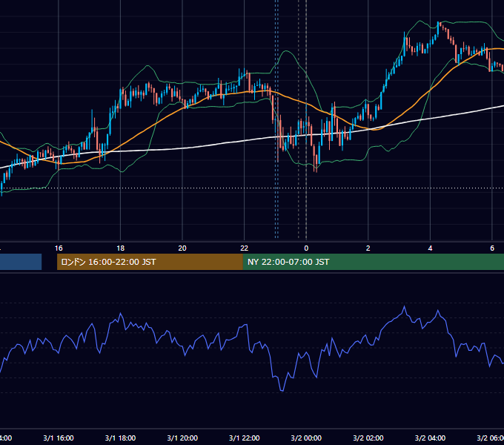Click hour label 4 on the time axis
Viewport: 504px width, 445px height.
tap(430, 248)
